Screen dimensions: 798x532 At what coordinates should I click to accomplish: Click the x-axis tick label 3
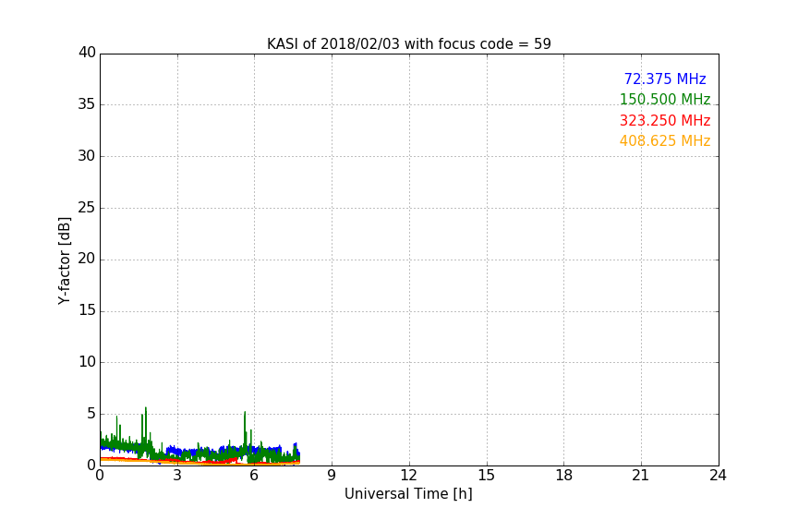(177, 476)
